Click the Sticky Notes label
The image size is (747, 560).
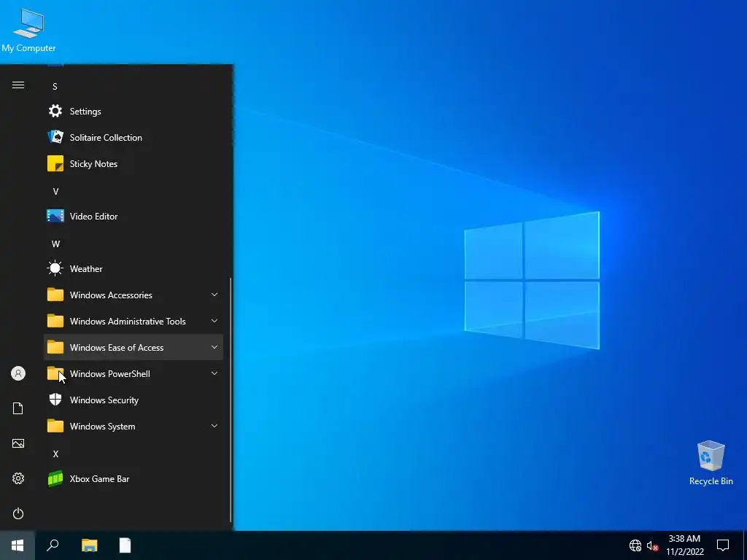click(x=93, y=164)
